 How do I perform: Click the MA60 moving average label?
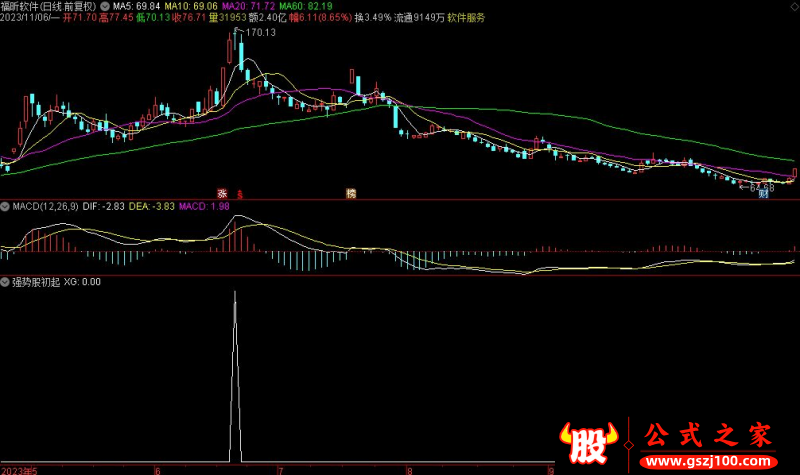(x=306, y=7)
